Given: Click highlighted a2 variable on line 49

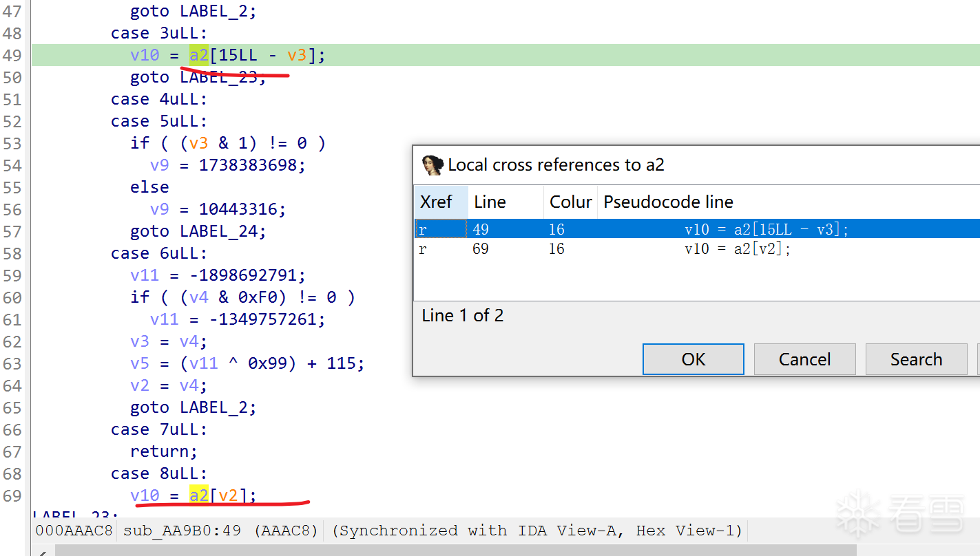Looking at the screenshot, I should (x=199, y=55).
